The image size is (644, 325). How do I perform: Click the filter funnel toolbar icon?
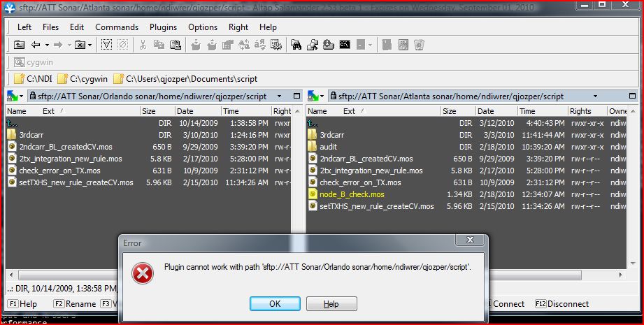[107, 45]
